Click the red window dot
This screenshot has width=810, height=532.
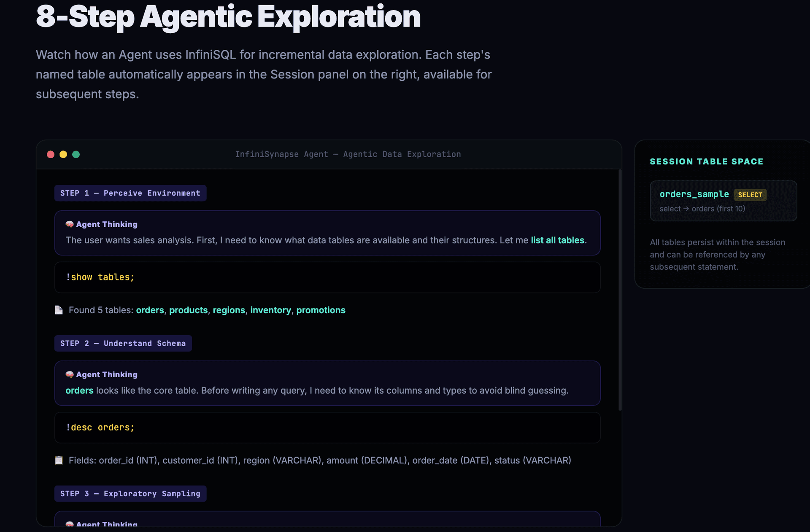pyautogui.click(x=51, y=154)
